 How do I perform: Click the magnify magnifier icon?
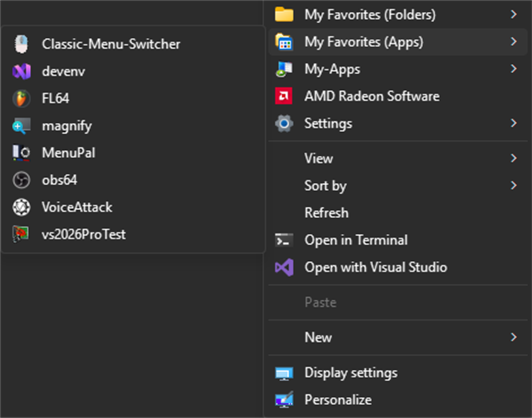21,126
